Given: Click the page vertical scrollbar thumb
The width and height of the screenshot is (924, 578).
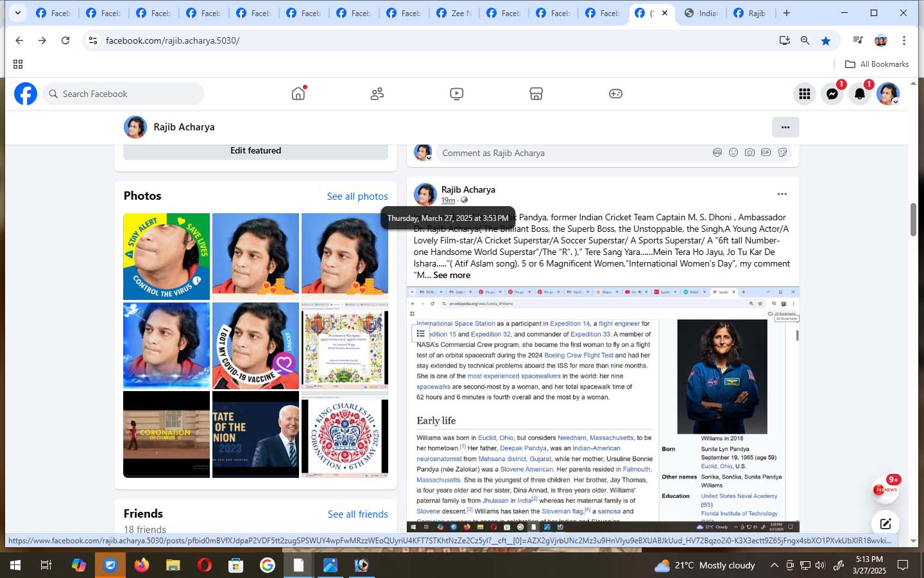Looking at the screenshot, I should pos(914,220).
